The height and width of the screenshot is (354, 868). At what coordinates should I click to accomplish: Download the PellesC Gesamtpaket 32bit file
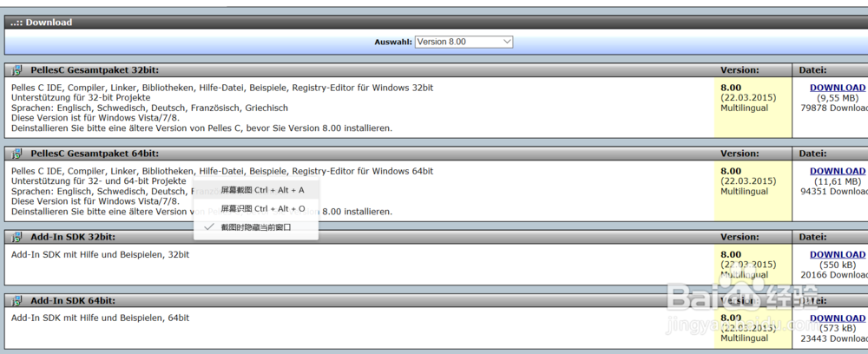(837, 88)
